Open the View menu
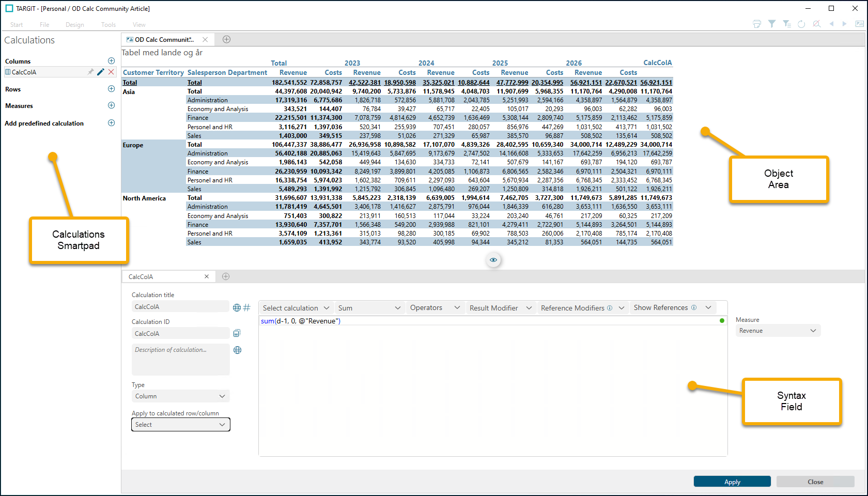The image size is (868, 496). click(139, 25)
